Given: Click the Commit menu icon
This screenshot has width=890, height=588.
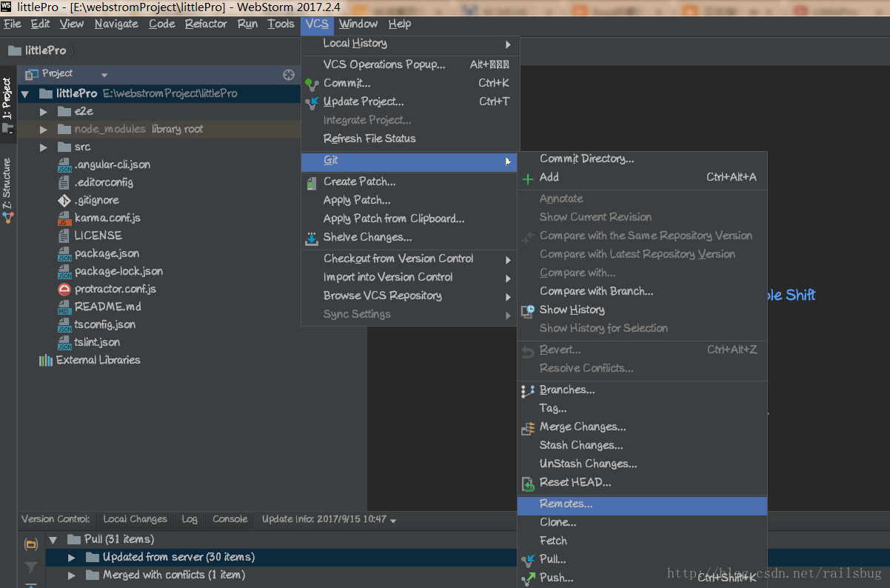Looking at the screenshot, I should point(311,84).
